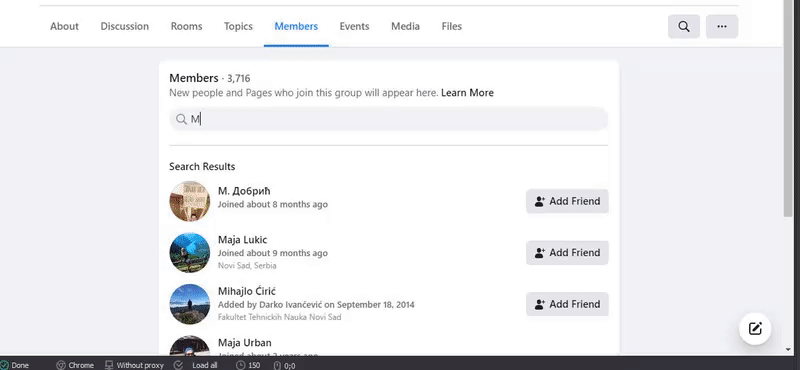The height and width of the screenshot is (370, 800).
Task: Select the Members tab
Action: click(x=296, y=27)
